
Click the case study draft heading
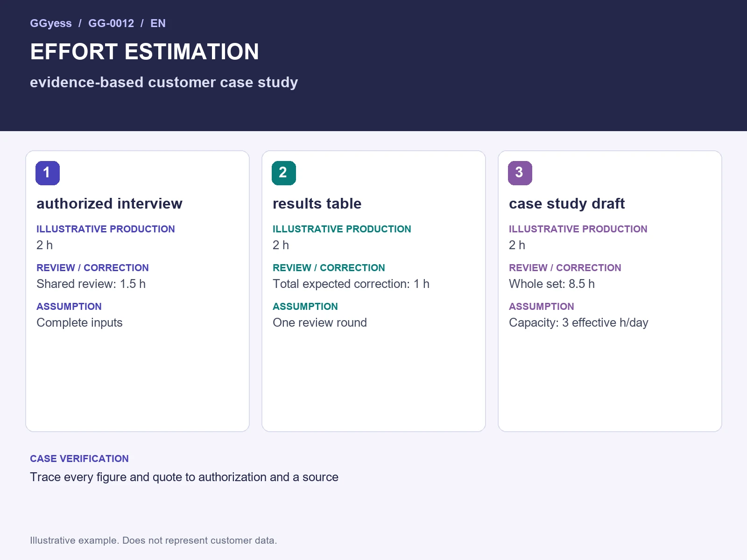click(567, 203)
